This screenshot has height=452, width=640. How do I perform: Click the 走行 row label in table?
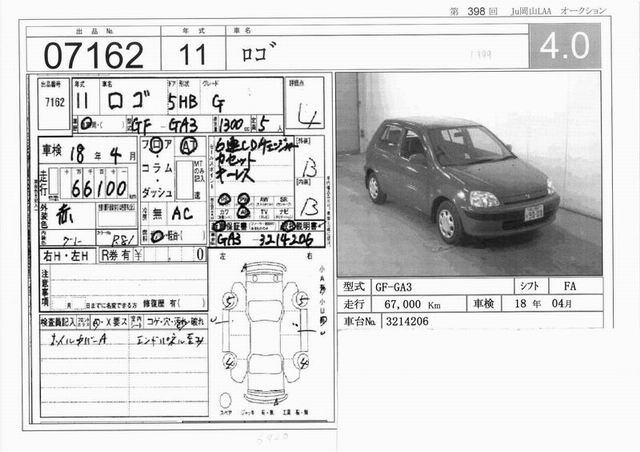tap(354, 304)
